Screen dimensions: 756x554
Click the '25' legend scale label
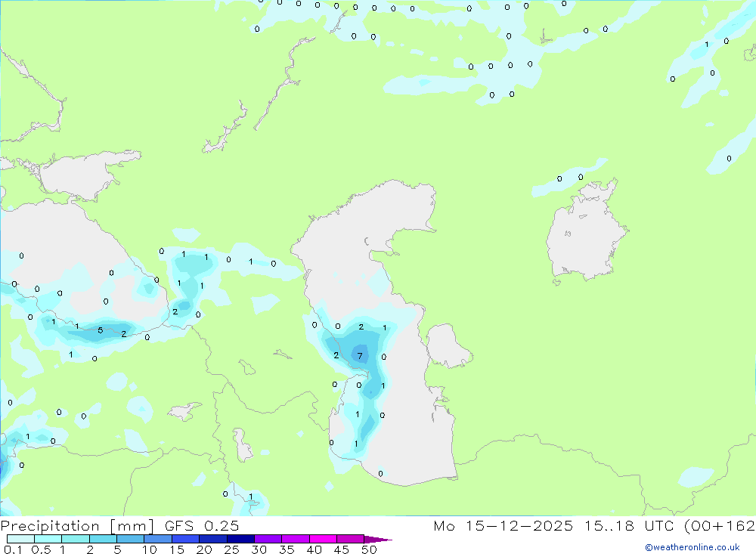232,549
